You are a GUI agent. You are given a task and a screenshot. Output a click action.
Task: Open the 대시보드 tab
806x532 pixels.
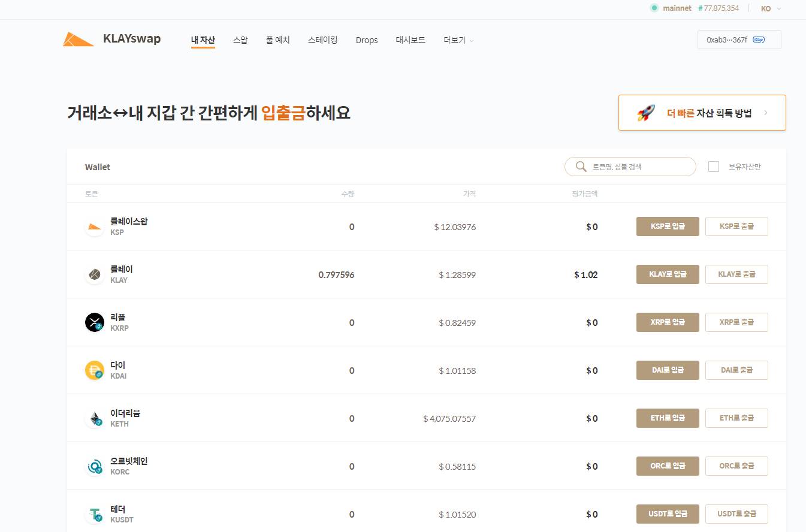click(410, 40)
